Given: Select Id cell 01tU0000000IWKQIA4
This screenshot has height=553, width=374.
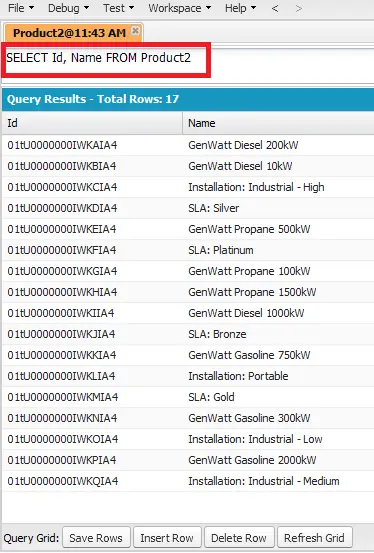Looking at the screenshot, I should click(x=92, y=481).
